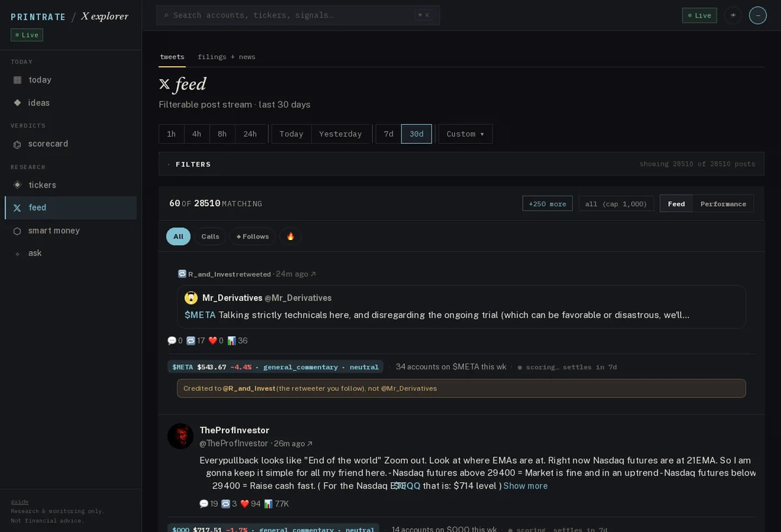Click the Mr_Derivatives avatar
Image resolution: width=781 pixels, height=532 pixels.
tap(191, 298)
